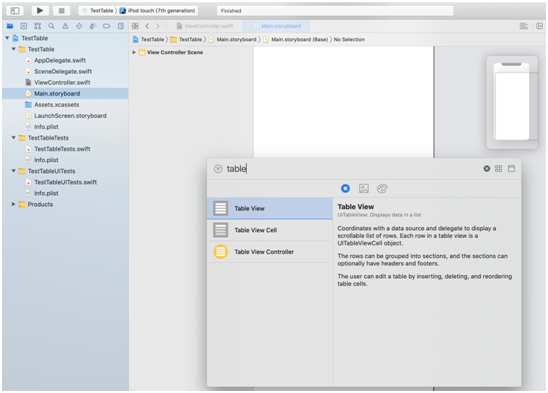The image size is (548, 393).
Task: Toggle the navigator sidebar visibility
Action: coord(15,10)
